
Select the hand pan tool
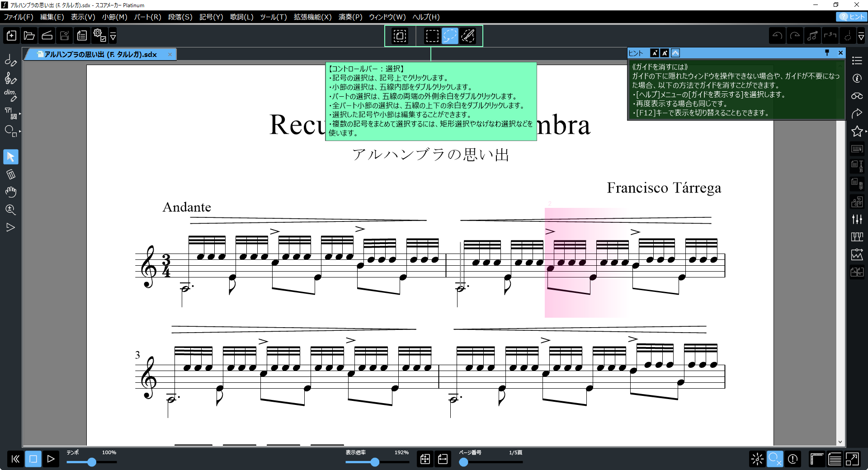[x=11, y=192]
